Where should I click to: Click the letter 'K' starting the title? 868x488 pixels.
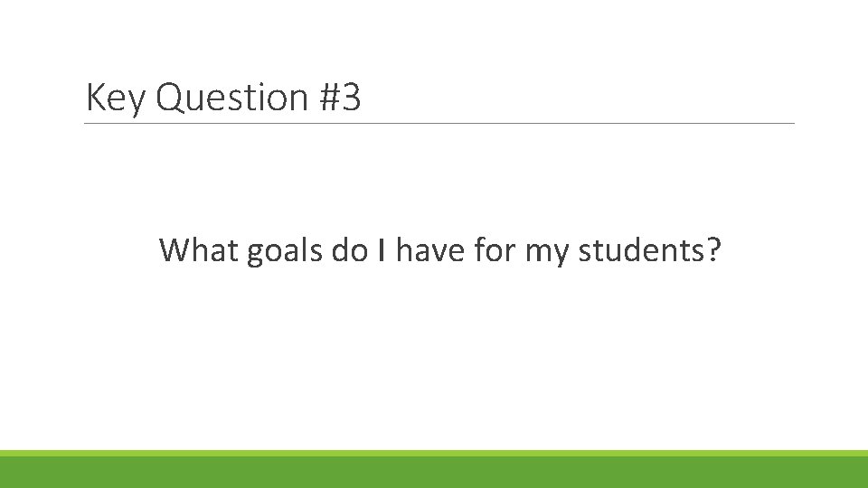pyautogui.click(x=95, y=98)
